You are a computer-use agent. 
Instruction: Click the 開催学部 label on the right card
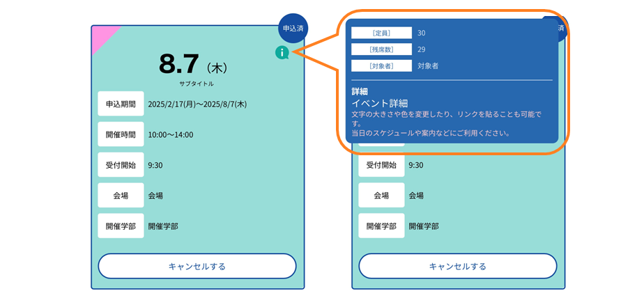pos(381,226)
